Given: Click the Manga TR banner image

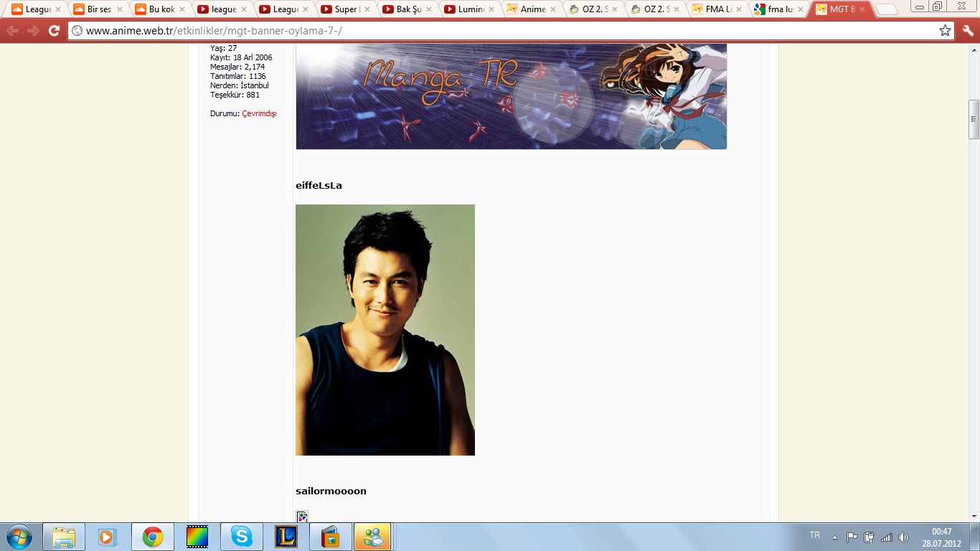Looking at the screenshot, I should [512, 96].
